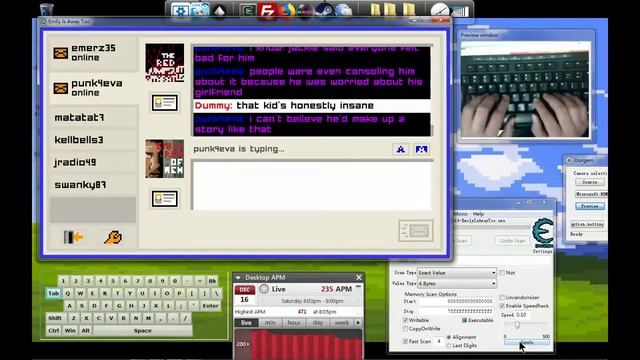Viewport: 640px width, 360px height.
Task: Open the punk4eva message envelope icon
Action: click(60, 88)
